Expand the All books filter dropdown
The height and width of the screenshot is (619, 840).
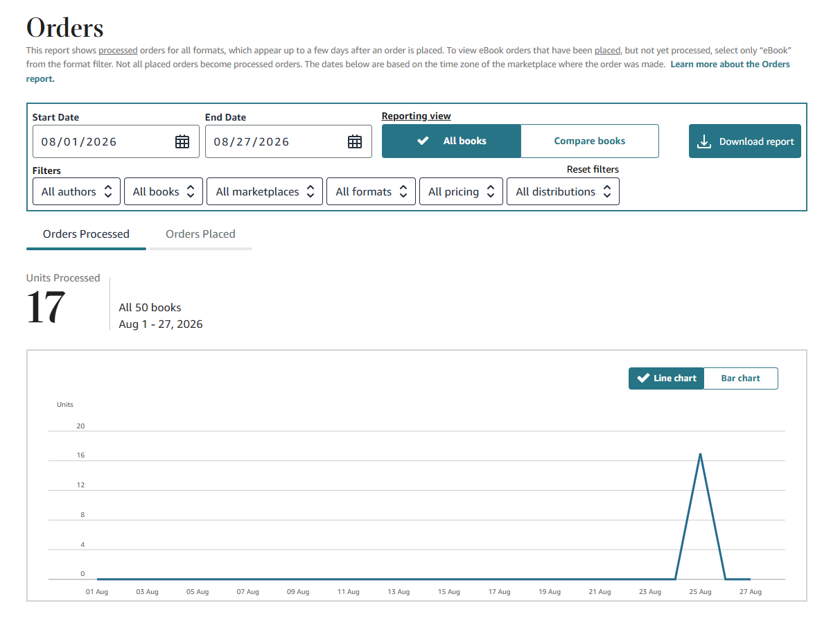(x=164, y=192)
